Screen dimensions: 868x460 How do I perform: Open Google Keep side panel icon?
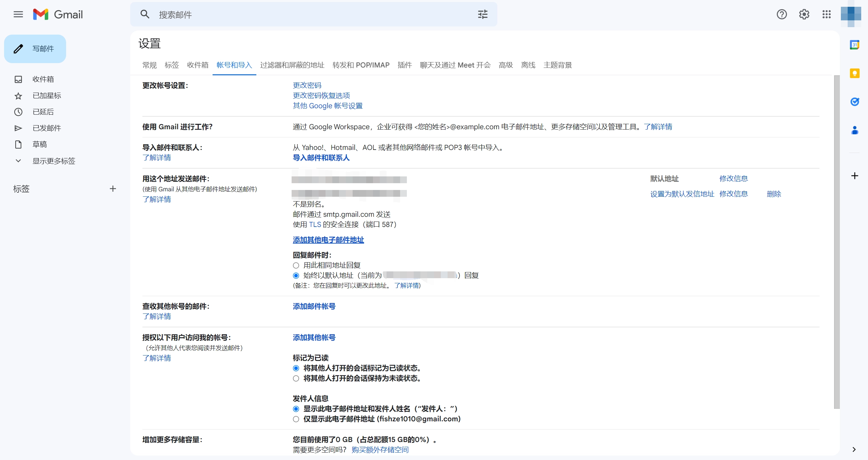tap(854, 73)
